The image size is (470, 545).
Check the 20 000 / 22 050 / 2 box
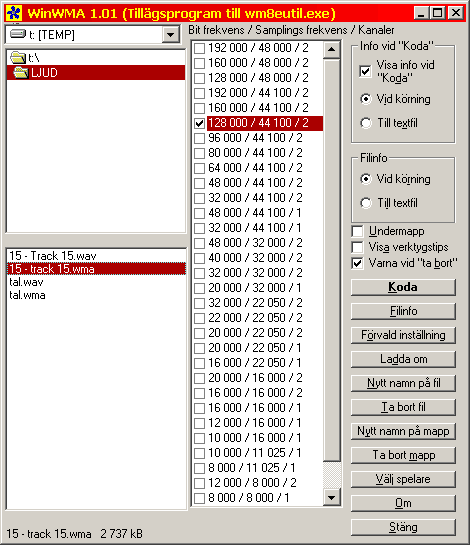[199, 333]
